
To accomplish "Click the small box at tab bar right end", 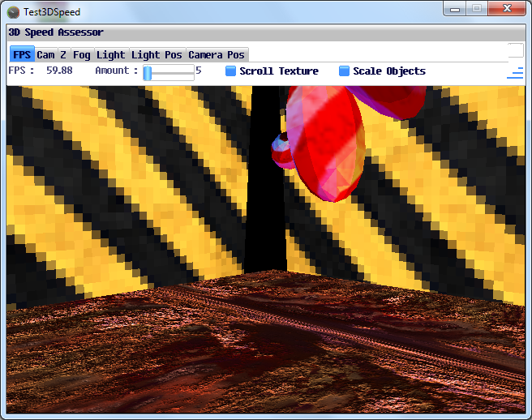I will (516, 50).
